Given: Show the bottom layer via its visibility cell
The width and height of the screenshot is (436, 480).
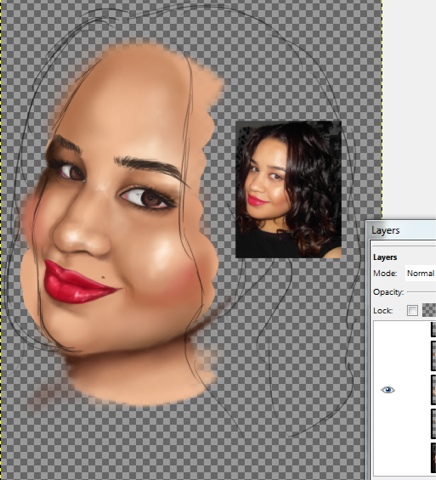Looking at the screenshot, I should pos(388,458).
